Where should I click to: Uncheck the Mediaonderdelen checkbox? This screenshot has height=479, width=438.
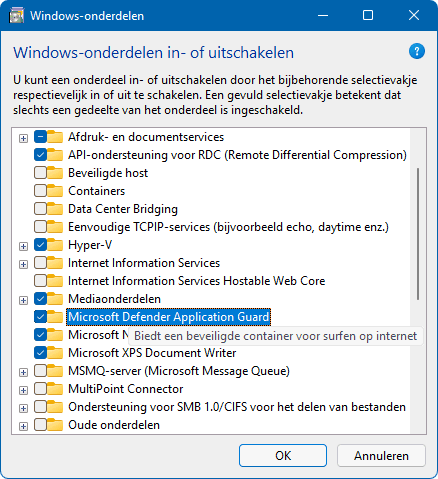click(x=40, y=299)
